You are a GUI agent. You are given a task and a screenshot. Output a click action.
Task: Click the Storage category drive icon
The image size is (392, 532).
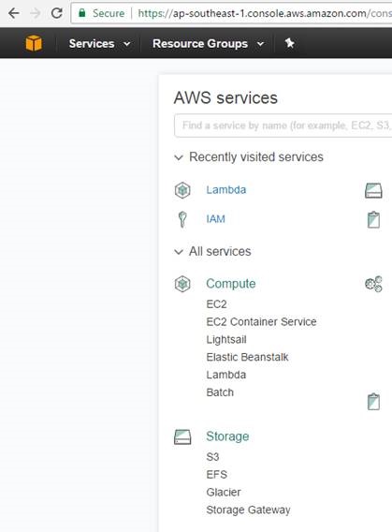[182, 437]
